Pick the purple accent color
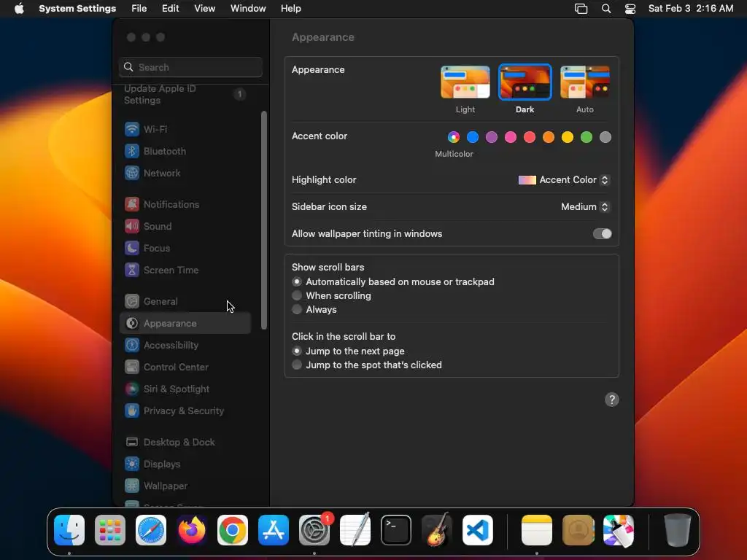The image size is (747, 560). 492,137
